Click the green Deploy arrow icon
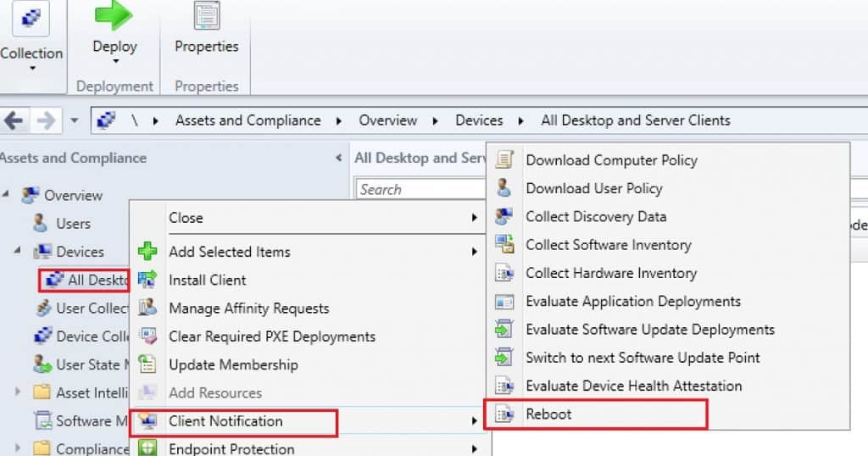The height and width of the screenshot is (456, 868). point(114,17)
